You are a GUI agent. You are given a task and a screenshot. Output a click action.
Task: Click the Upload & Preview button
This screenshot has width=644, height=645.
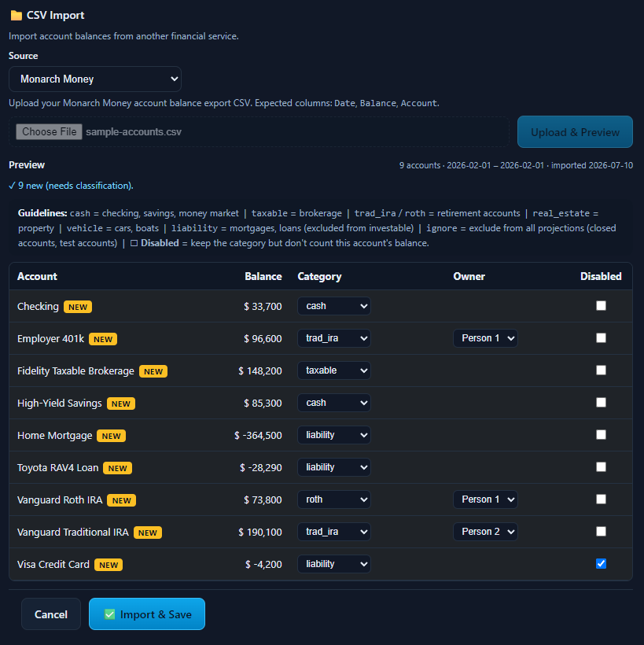point(575,132)
